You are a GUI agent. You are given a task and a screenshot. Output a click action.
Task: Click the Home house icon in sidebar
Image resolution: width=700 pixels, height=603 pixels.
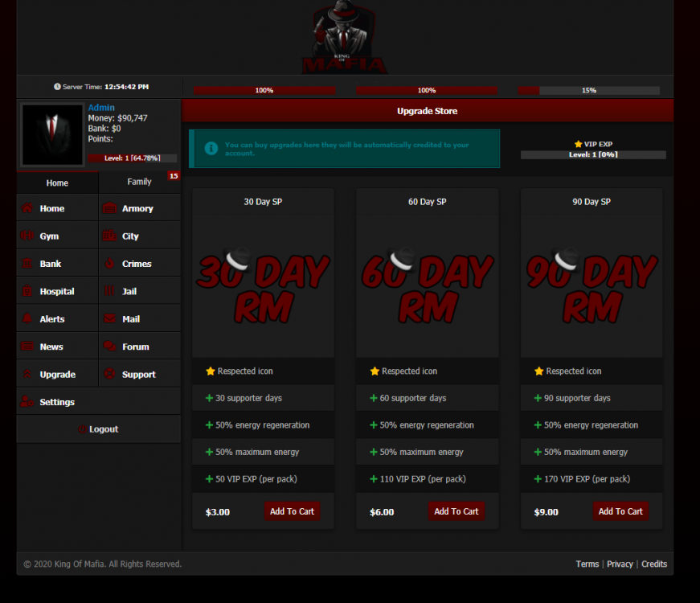coord(27,208)
